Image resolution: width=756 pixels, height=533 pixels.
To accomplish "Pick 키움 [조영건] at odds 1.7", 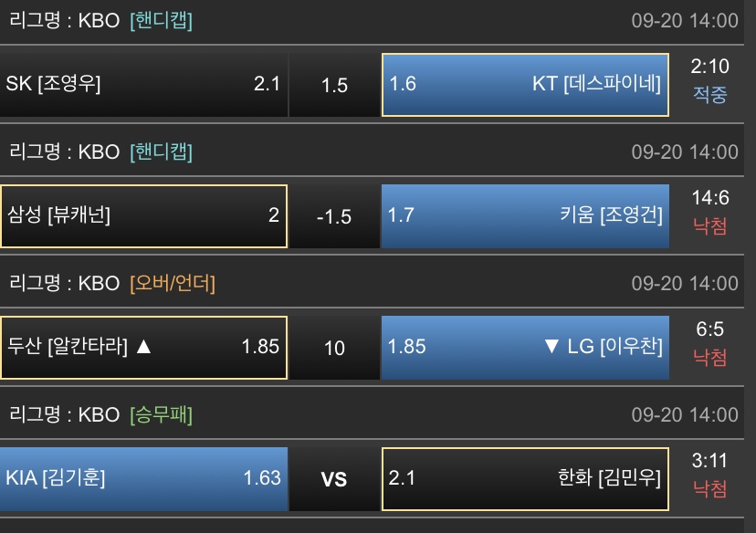I will click(525, 215).
